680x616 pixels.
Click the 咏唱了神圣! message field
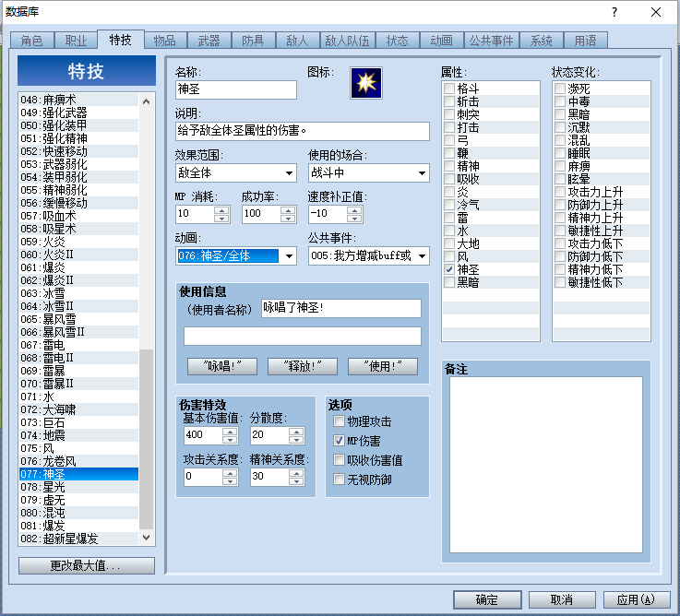pyautogui.click(x=340, y=308)
